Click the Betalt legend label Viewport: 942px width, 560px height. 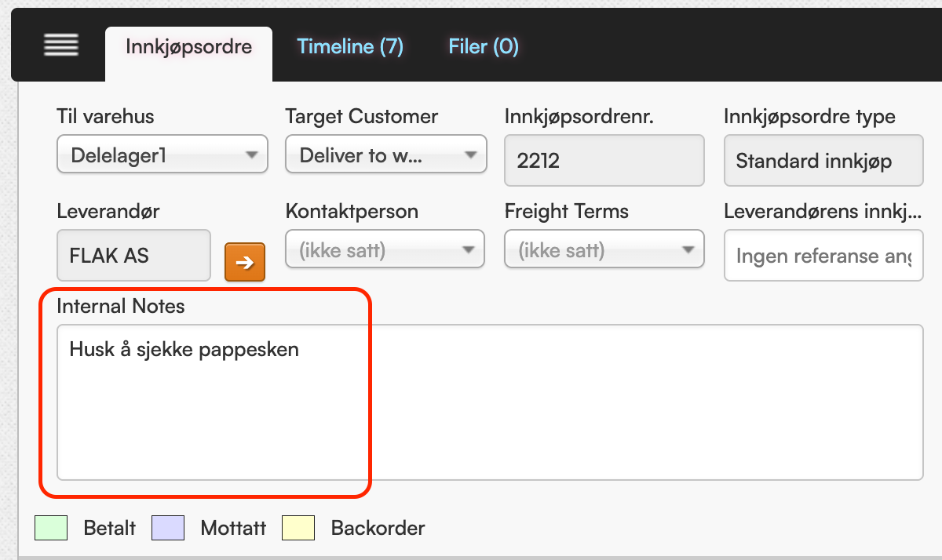point(110,528)
